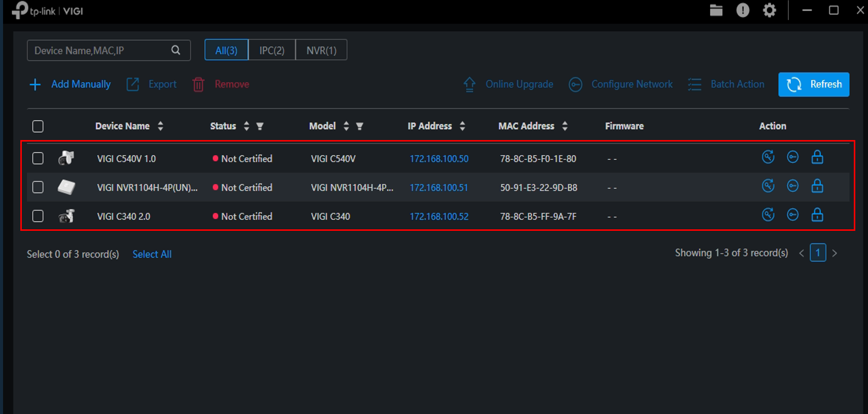
Task: Click MAC address 78-8C-B5-F0-1E-80
Action: [x=538, y=159]
